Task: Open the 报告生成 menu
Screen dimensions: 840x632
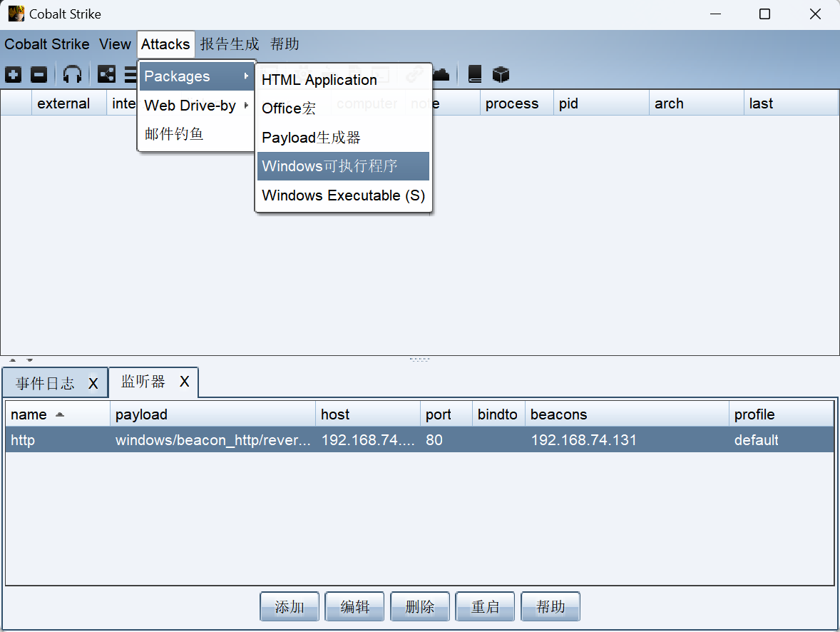Action: [x=230, y=44]
